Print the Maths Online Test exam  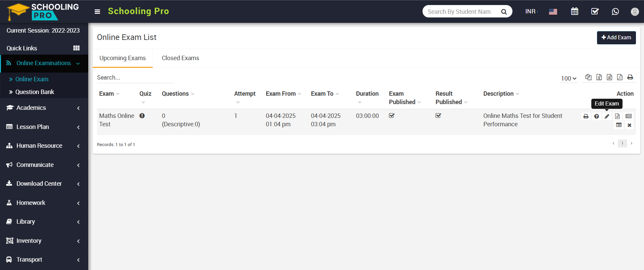[586, 116]
